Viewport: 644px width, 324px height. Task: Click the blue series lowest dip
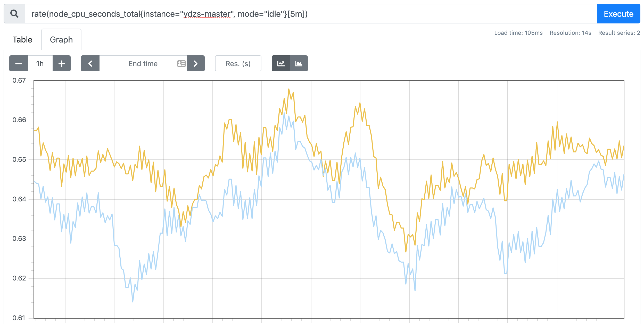click(133, 302)
